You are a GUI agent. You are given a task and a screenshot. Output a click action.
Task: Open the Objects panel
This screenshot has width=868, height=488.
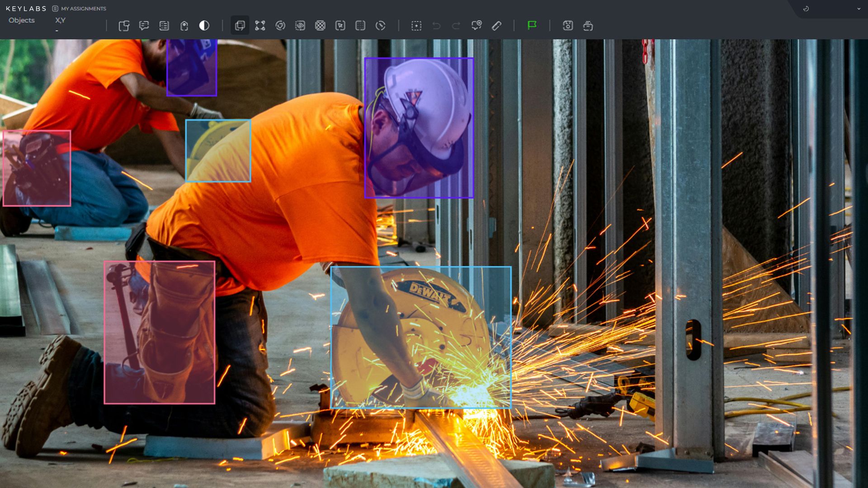21,20
